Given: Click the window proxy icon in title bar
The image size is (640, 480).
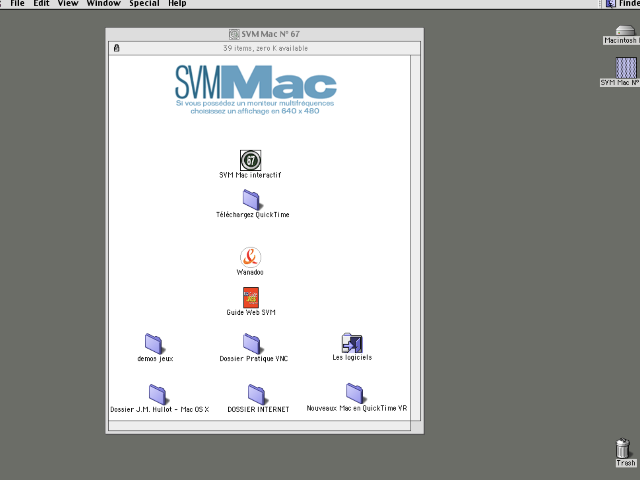Looking at the screenshot, I should pyautogui.click(x=234, y=34).
